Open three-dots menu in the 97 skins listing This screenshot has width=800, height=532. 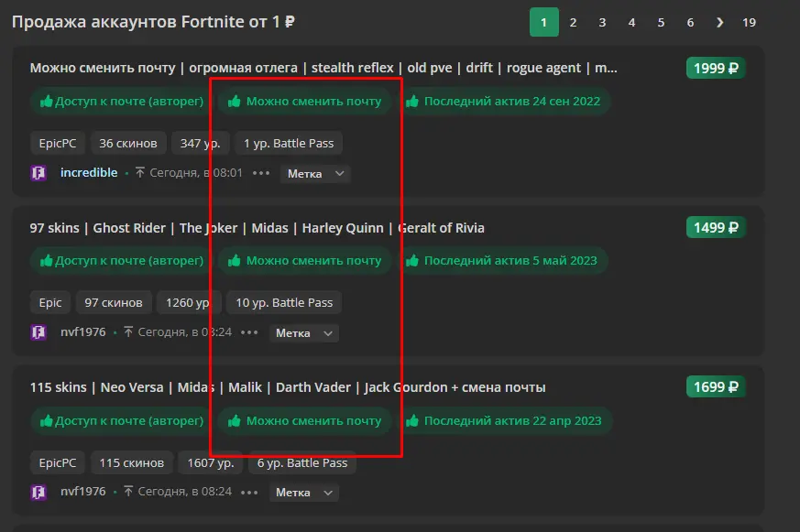point(249,332)
